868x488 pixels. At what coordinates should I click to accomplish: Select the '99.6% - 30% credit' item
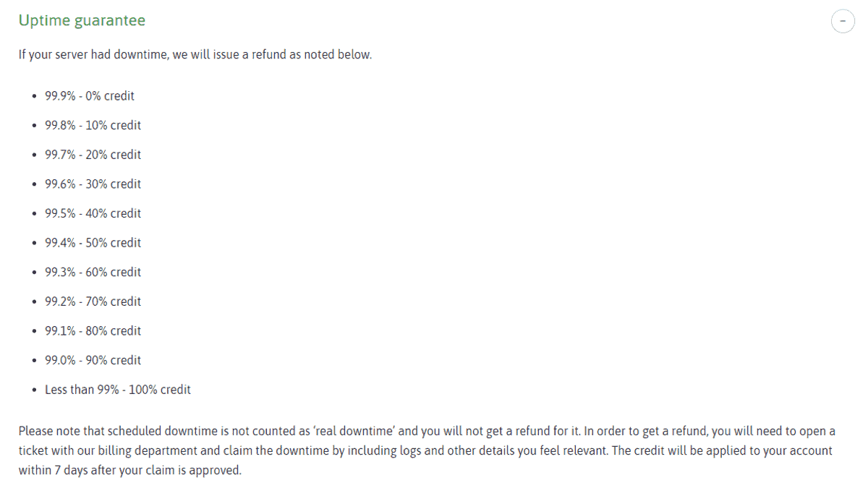[93, 184]
